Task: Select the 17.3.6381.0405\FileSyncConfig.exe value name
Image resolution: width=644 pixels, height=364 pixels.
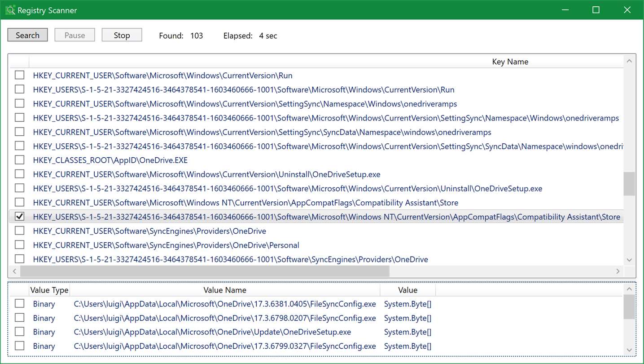Action: click(x=225, y=304)
